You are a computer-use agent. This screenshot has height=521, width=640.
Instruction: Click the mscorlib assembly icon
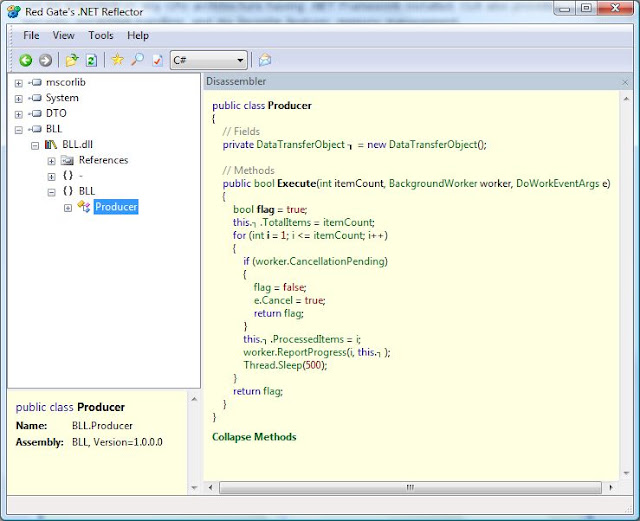tap(36, 82)
